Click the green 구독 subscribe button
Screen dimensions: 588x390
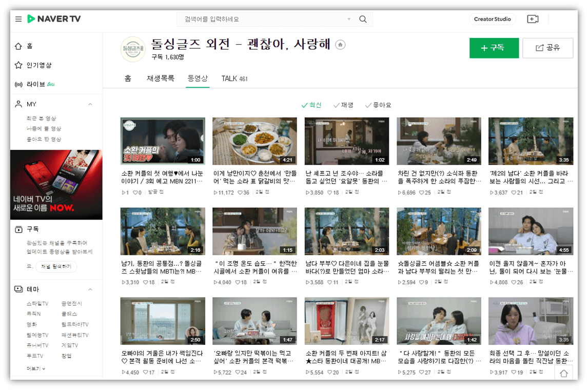[x=494, y=47]
